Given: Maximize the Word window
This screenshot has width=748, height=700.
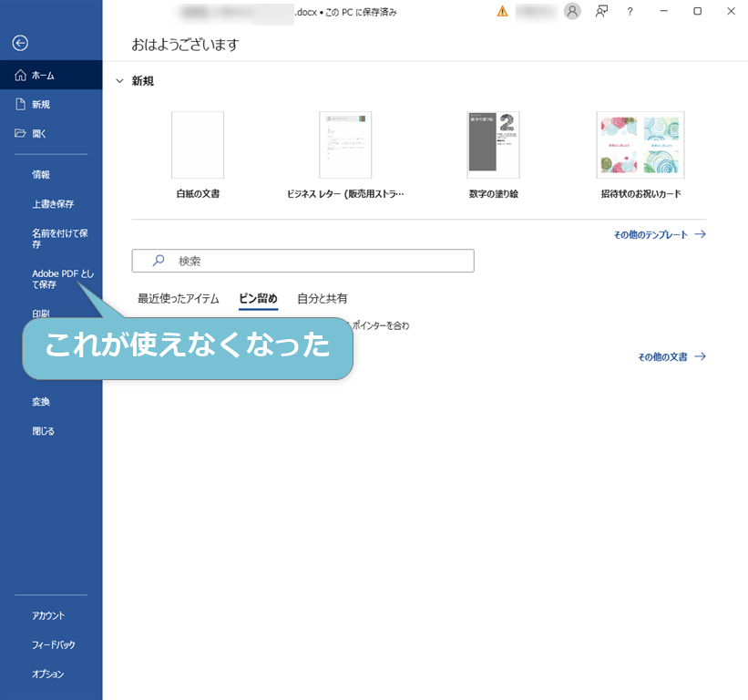Looking at the screenshot, I should coord(697,11).
